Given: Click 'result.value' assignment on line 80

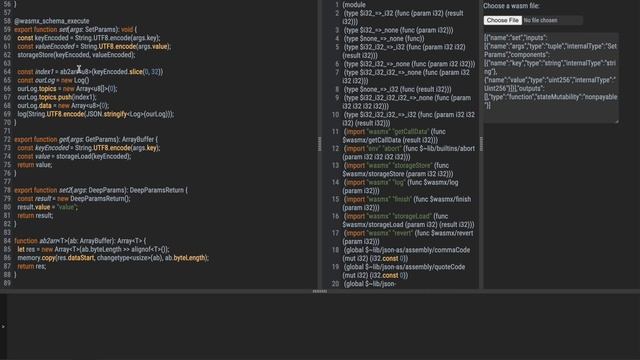Looking at the screenshot, I should 47,207.
